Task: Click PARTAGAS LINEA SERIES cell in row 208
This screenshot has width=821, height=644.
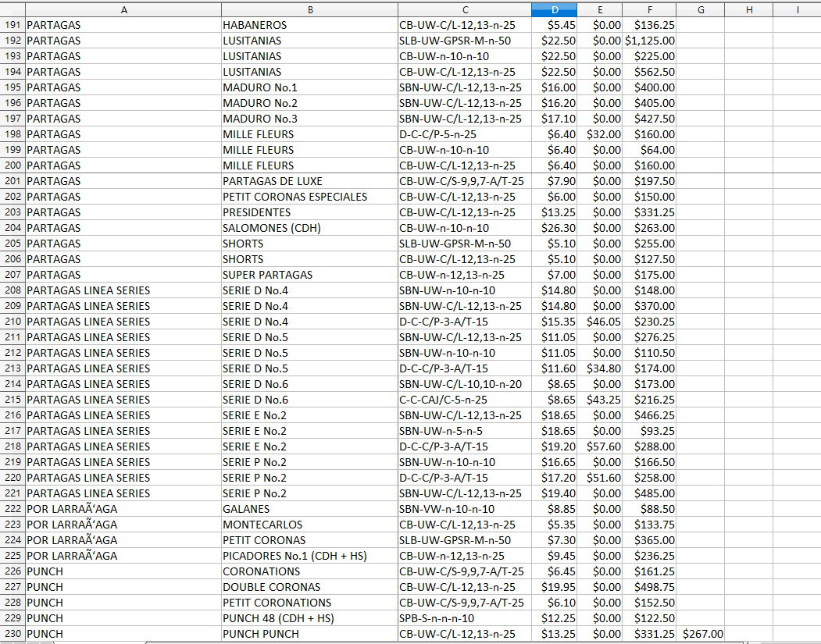Action: click(123, 290)
